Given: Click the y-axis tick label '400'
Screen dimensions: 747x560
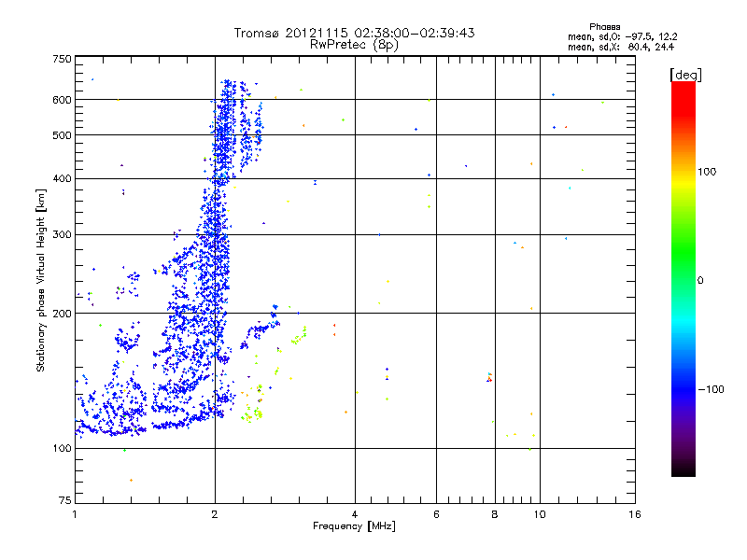Looking at the screenshot, I should pos(62,179).
